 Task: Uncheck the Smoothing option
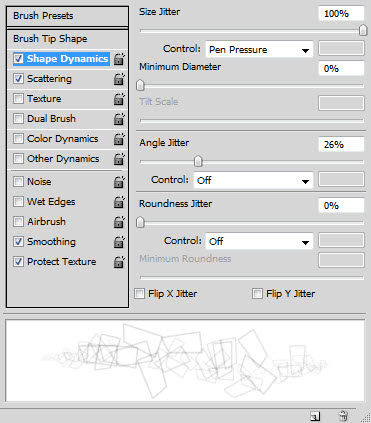(18, 242)
